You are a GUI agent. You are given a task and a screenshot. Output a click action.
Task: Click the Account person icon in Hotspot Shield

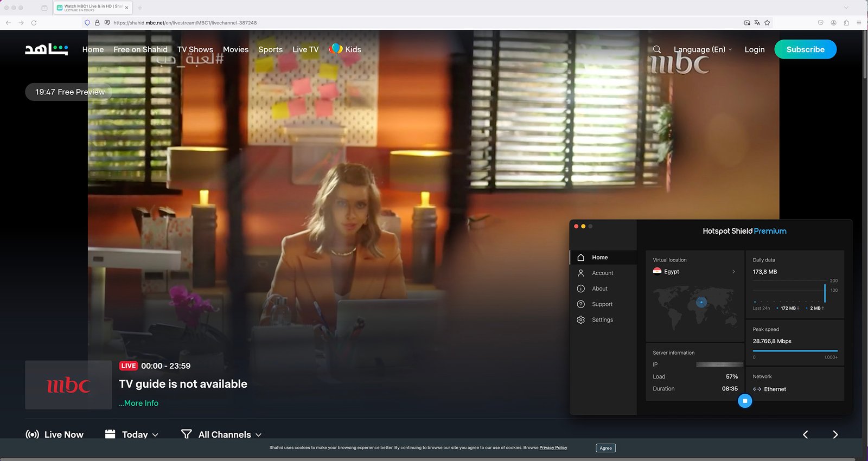click(x=581, y=273)
